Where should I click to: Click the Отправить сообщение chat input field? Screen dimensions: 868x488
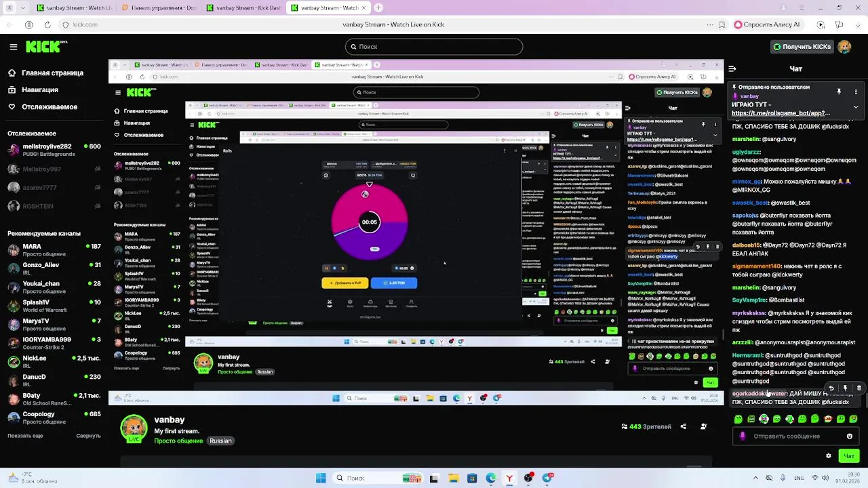click(x=796, y=436)
